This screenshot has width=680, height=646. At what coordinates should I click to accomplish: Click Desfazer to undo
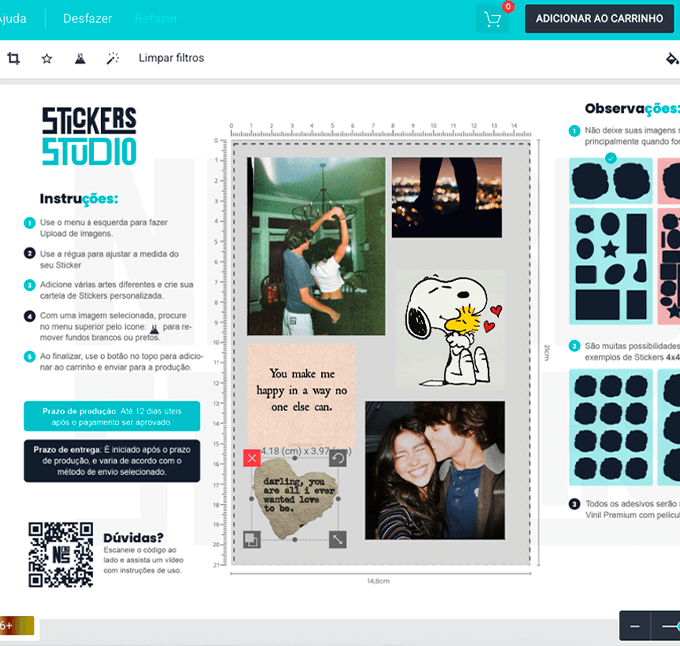pos(88,19)
